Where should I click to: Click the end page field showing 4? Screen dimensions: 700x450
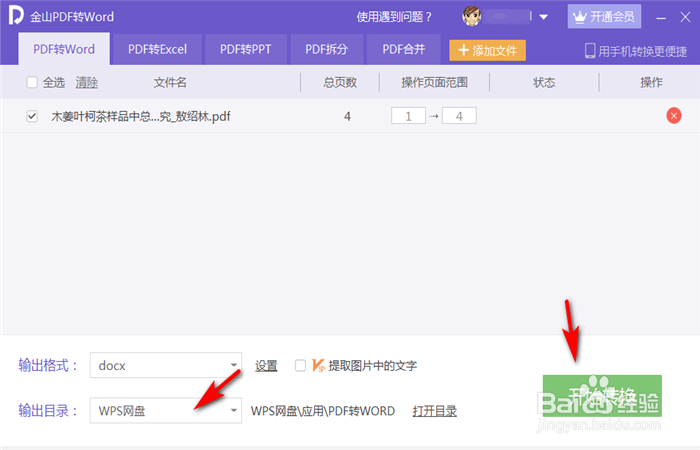click(x=459, y=116)
